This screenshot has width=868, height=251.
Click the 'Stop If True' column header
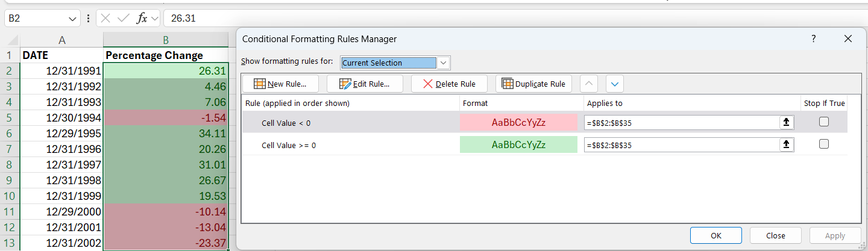point(825,103)
